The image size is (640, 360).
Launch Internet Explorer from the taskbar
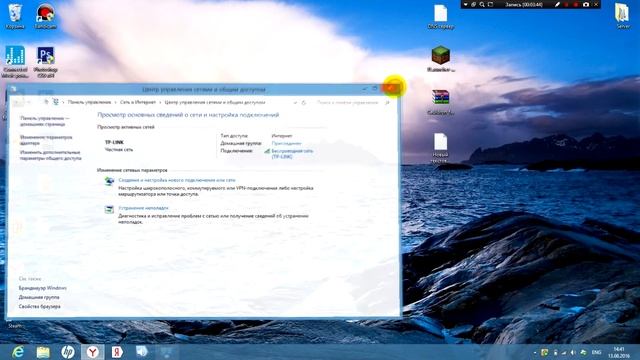pos(18,352)
